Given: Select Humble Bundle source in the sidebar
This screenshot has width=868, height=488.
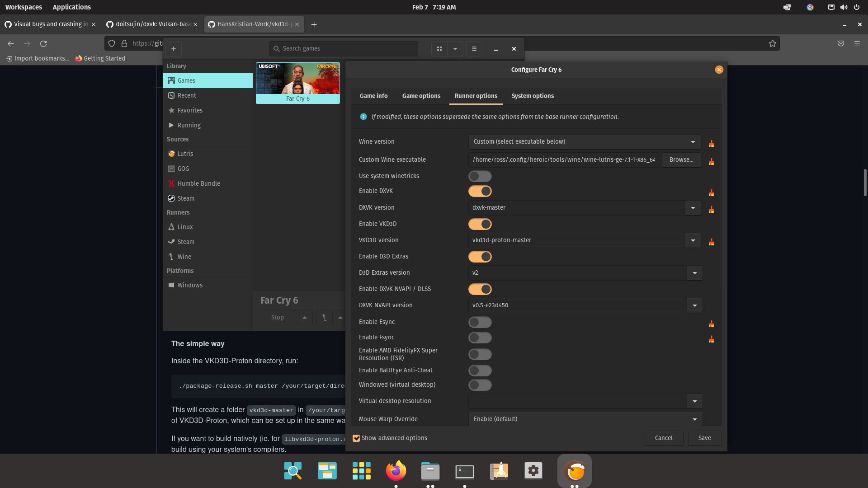Looking at the screenshot, I should click(208, 183).
